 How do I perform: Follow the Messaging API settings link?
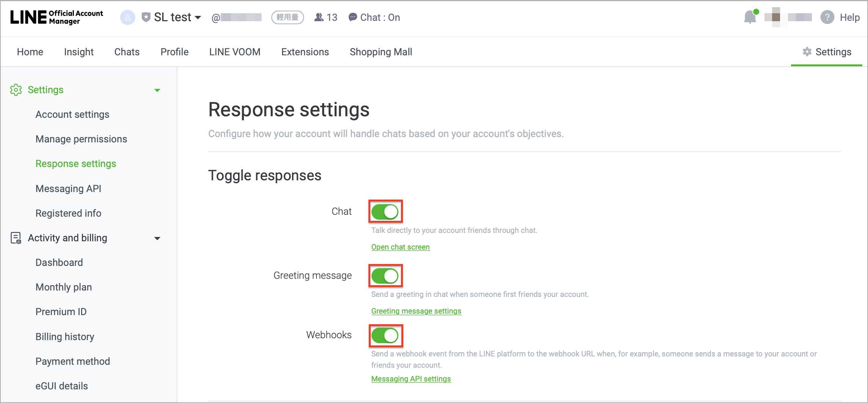point(411,379)
